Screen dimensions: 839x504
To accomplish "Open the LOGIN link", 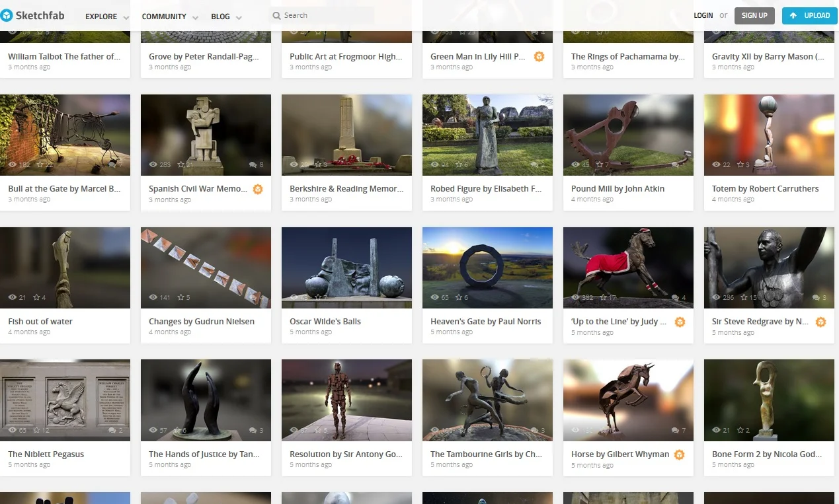I will click(703, 15).
